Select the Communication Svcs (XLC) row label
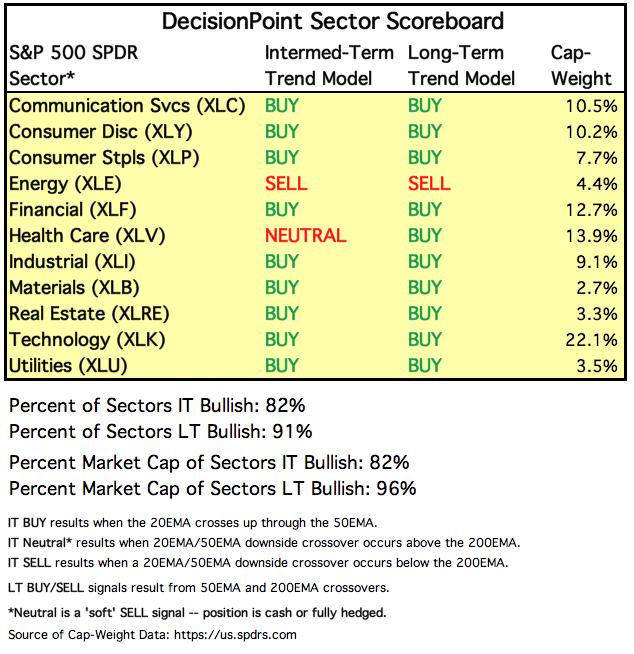Screen dimensions: 634x654 coord(127,106)
